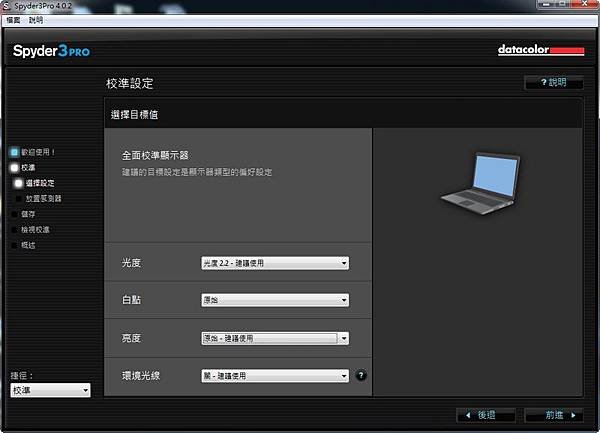Click the ? 說明 help button
600x433 pixels.
pos(554,82)
